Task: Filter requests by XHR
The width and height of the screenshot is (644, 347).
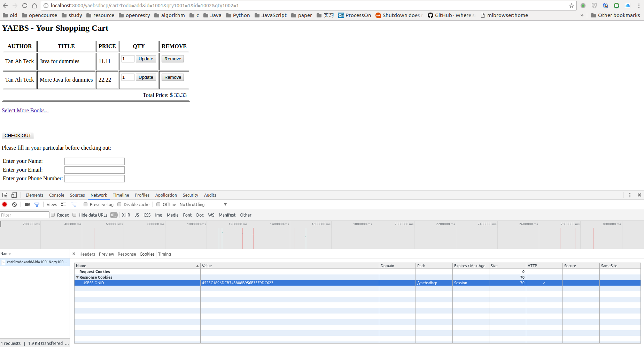Action: point(126,215)
